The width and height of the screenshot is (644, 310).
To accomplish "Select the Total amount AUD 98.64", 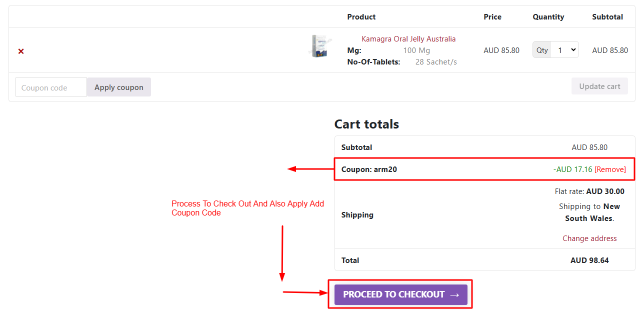I will pyautogui.click(x=589, y=260).
